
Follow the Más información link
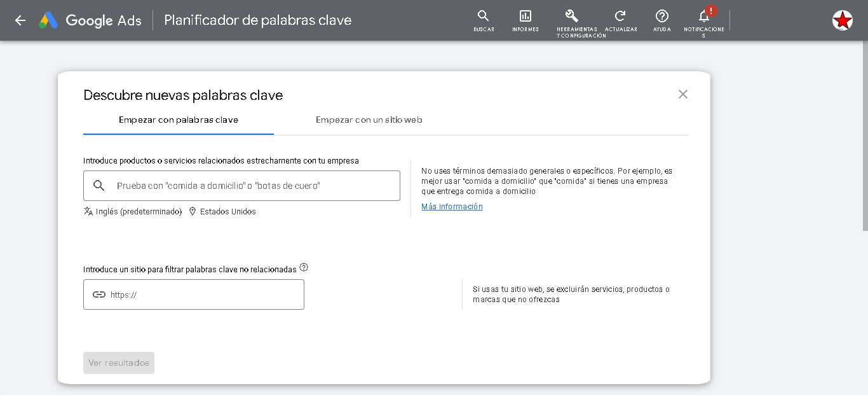pyautogui.click(x=452, y=207)
